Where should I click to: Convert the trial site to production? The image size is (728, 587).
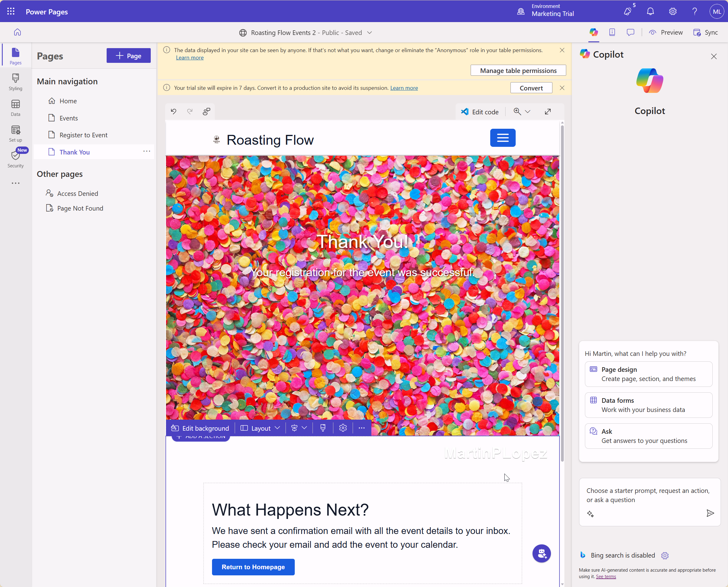click(x=531, y=88)
